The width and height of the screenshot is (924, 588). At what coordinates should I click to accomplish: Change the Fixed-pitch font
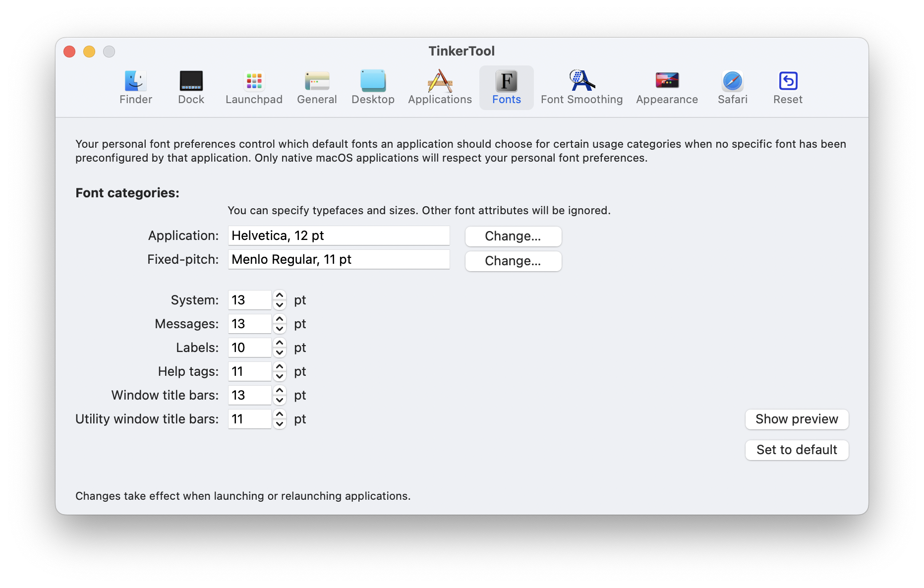coord(513,261)
